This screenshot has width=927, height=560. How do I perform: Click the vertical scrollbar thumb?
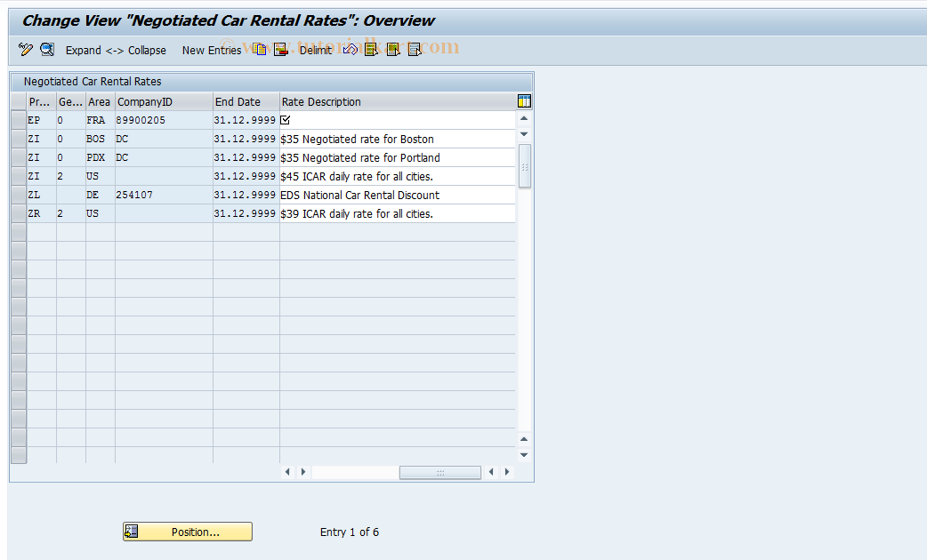(x=524, y=166)
